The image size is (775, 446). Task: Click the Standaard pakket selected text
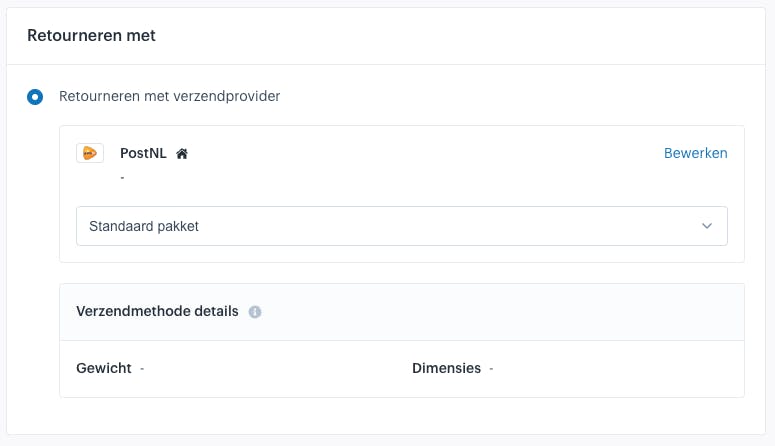144,226
